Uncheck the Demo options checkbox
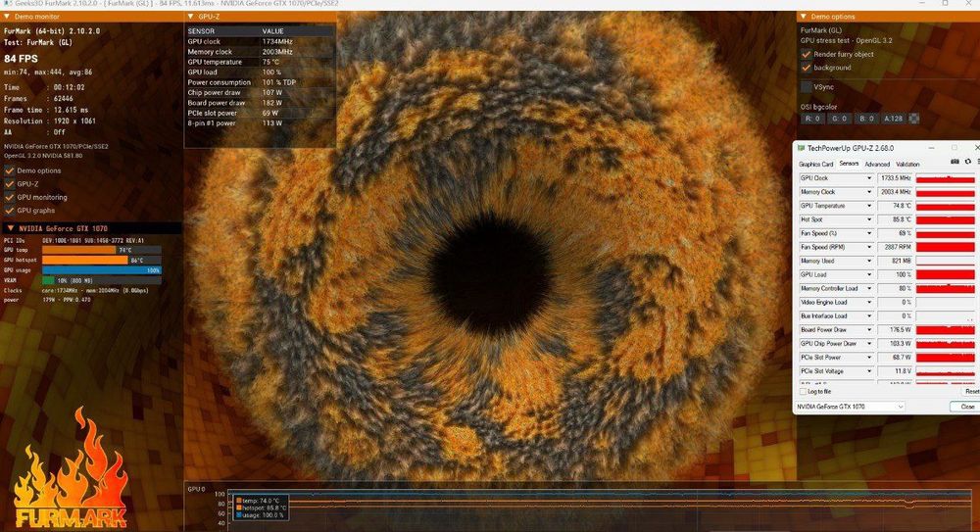Screen dimensions: 980x532 point(10,170)
